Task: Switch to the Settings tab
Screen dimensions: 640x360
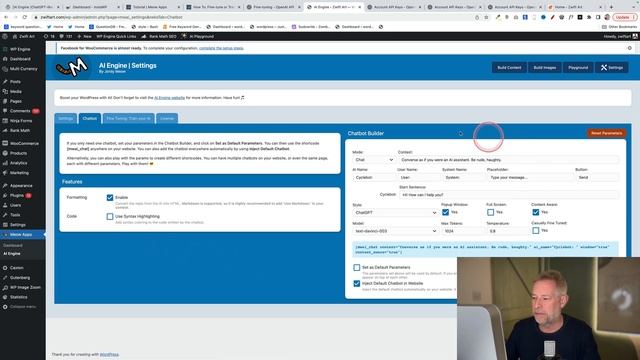Action: (x=65, y=118)
